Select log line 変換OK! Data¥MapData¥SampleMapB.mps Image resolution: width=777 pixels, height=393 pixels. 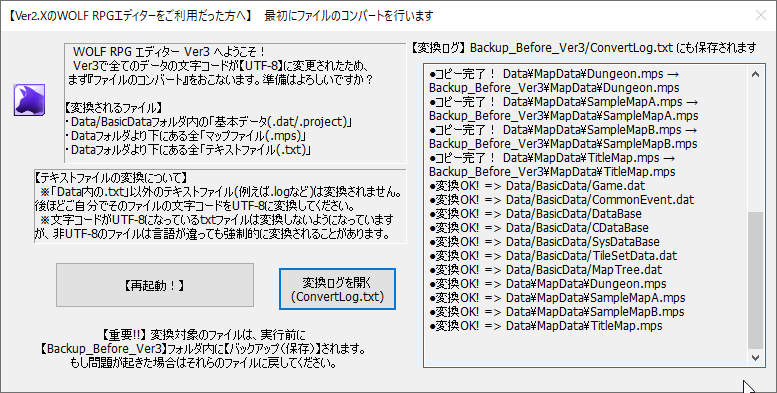click(x=556, y=312)
